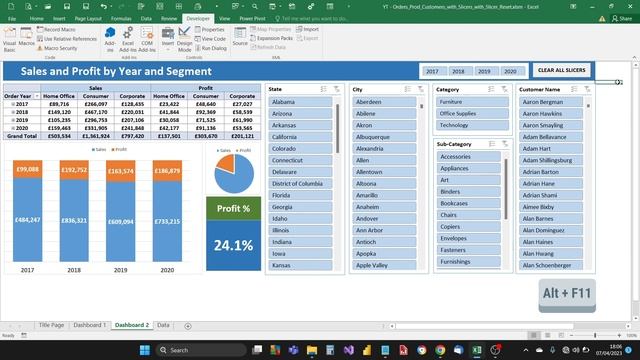640x360 pixels.
Task: Click the zoom in plus button
Action: coord(619,335)
